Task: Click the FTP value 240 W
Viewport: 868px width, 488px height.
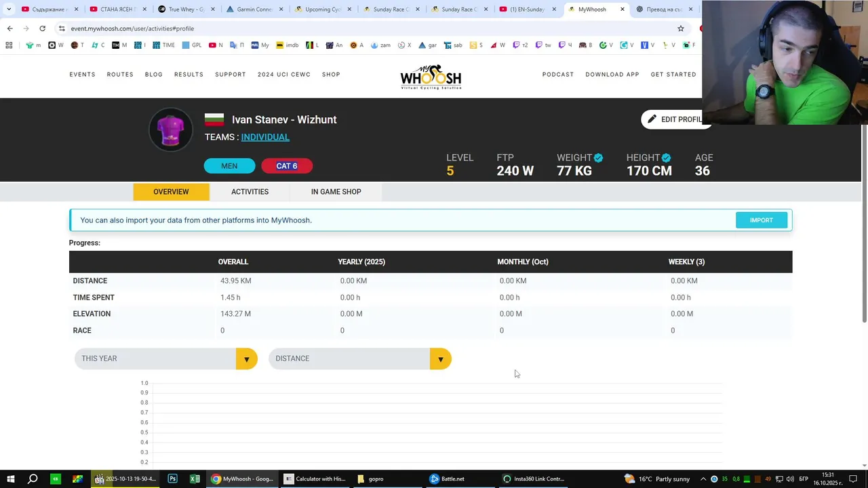Action: (515, 171)
